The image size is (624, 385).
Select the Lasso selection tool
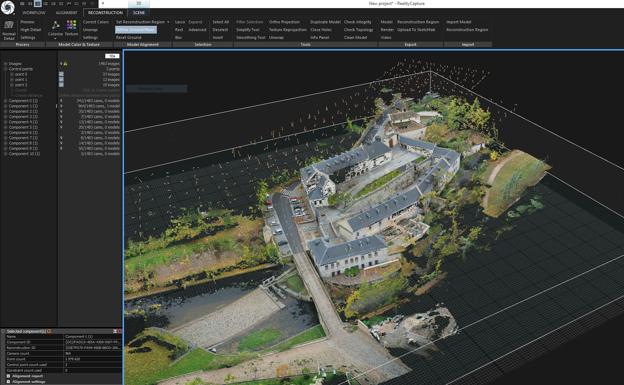click(x=180, y=22)
